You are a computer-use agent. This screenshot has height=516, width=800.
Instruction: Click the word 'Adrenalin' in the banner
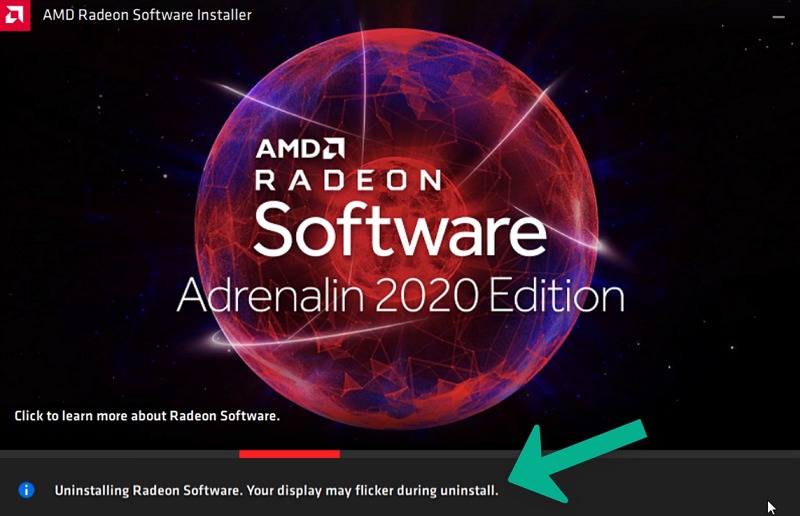(x=270, y=294)
